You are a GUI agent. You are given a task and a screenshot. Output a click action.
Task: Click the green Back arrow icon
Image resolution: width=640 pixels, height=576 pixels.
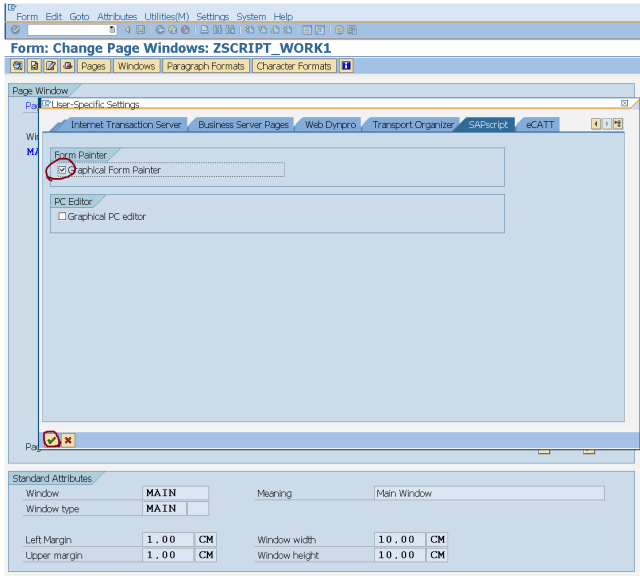(x=160, y=29)
